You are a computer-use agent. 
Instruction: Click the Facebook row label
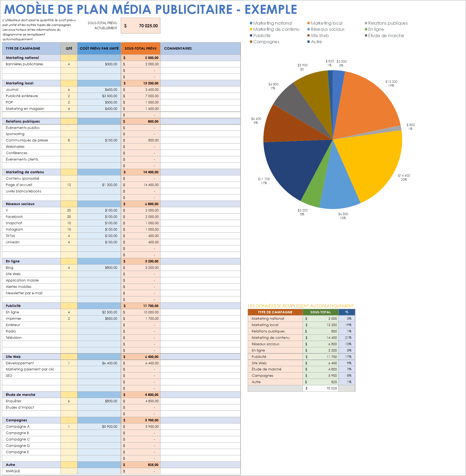31,217
